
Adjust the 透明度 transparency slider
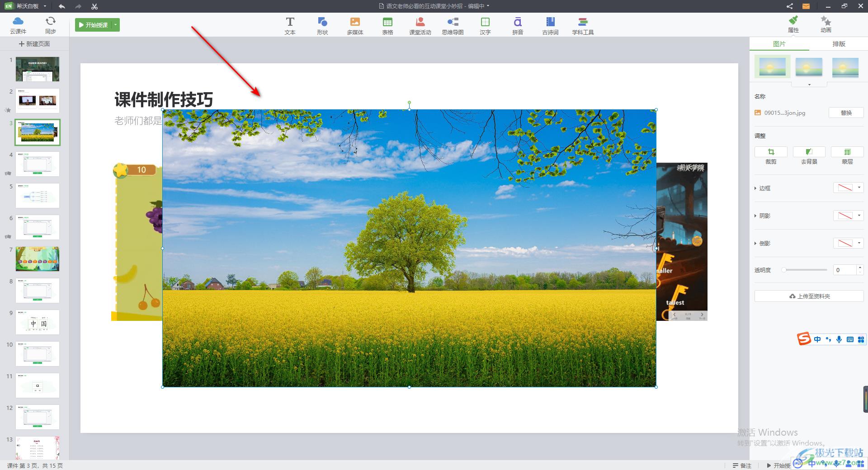coord(805,270)
